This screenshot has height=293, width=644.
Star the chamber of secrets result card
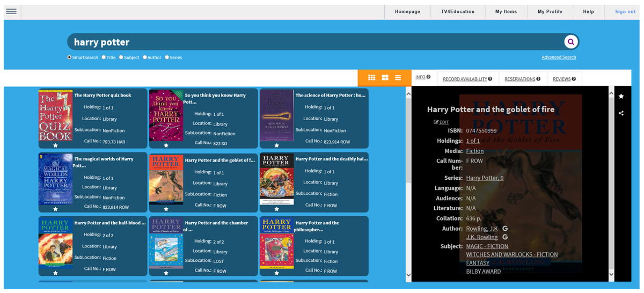tap(166, 273)
